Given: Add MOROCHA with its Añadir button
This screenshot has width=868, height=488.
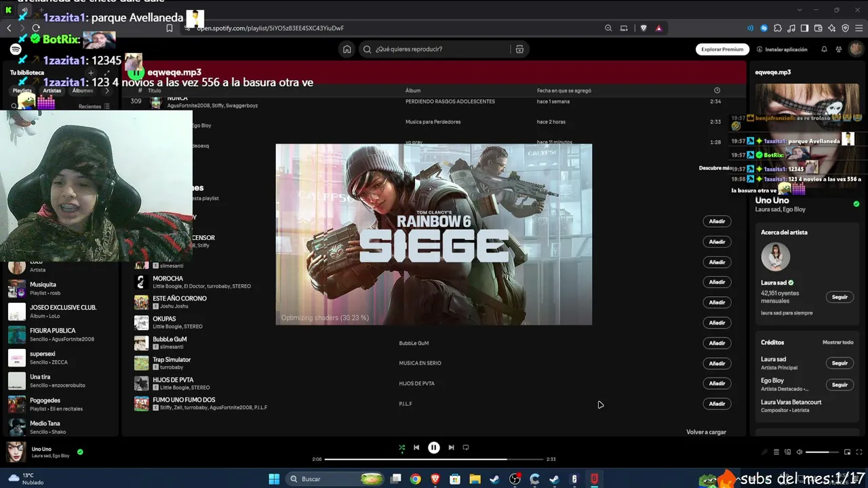Looking at the screenshot, I should tap(717, 282).
